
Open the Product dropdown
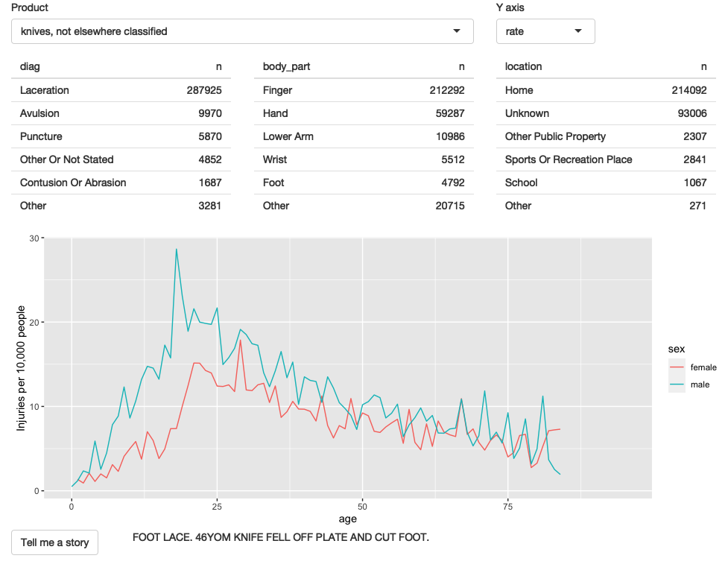[x=242, y=31]
